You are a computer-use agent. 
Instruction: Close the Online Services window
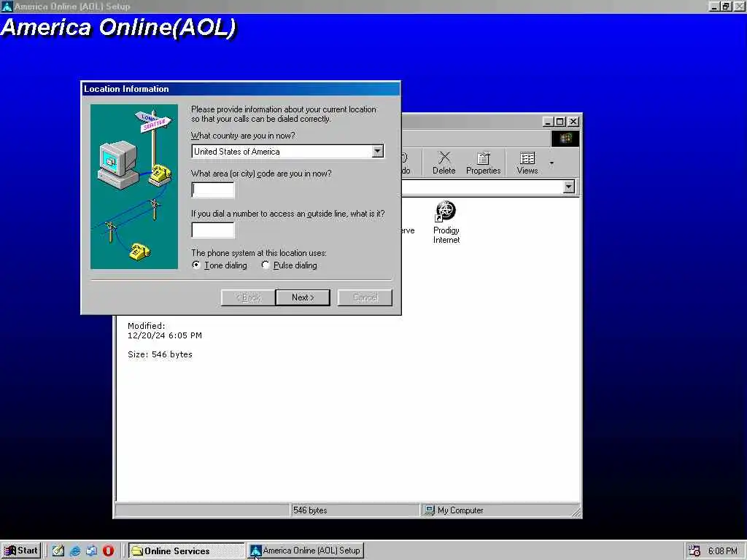point(573,122)
